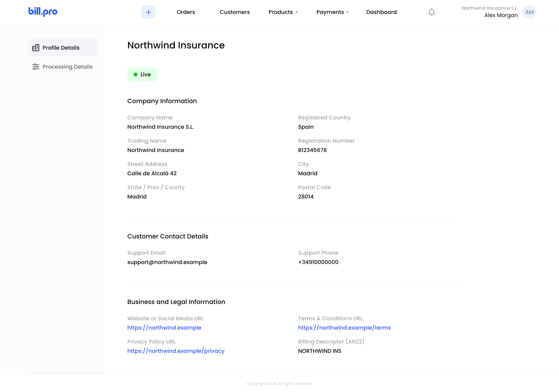
Task: Click the bill.pro logo
Action: [x=43, y=12]
